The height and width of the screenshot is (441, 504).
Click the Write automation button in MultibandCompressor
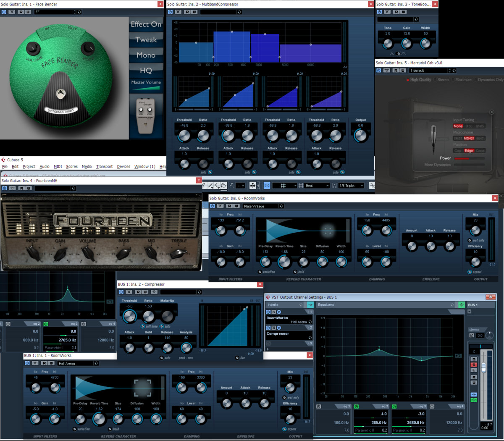(194, 12)
